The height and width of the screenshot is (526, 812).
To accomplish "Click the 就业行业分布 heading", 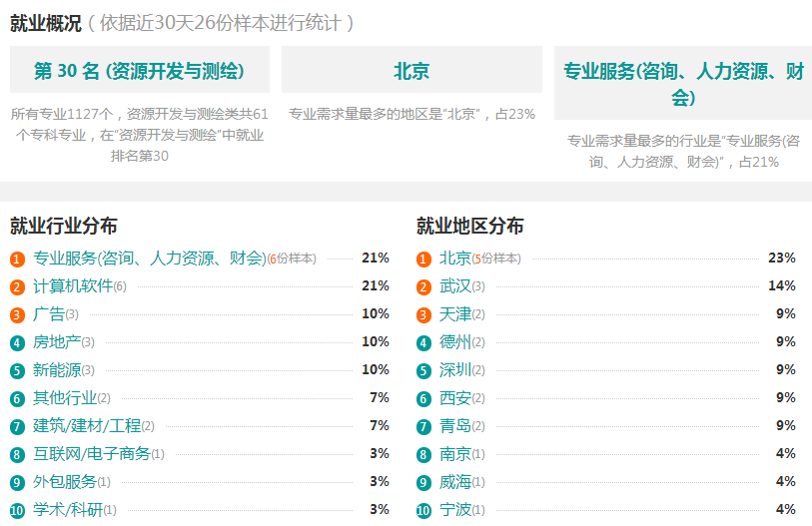I will (x=64, y=226).
